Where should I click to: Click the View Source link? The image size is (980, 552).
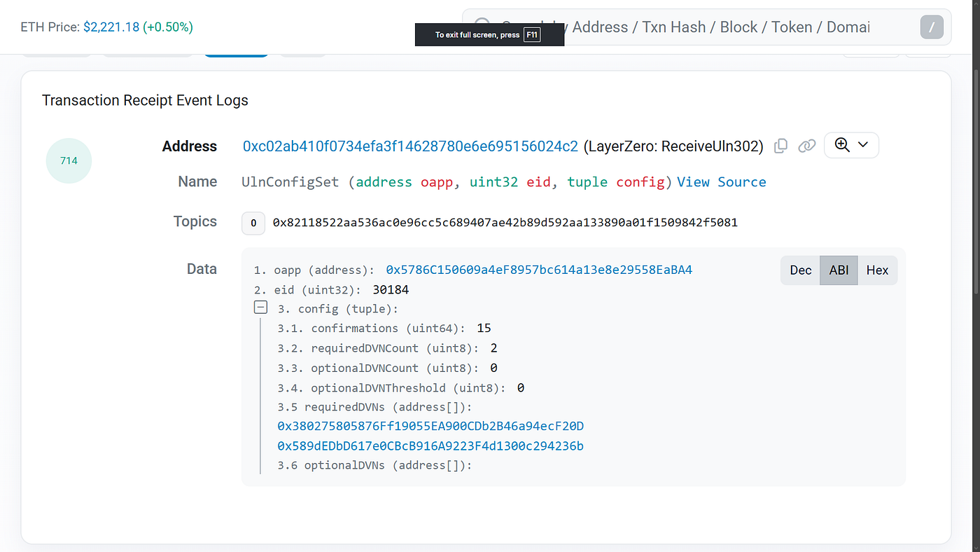click(x=721, y=182)
